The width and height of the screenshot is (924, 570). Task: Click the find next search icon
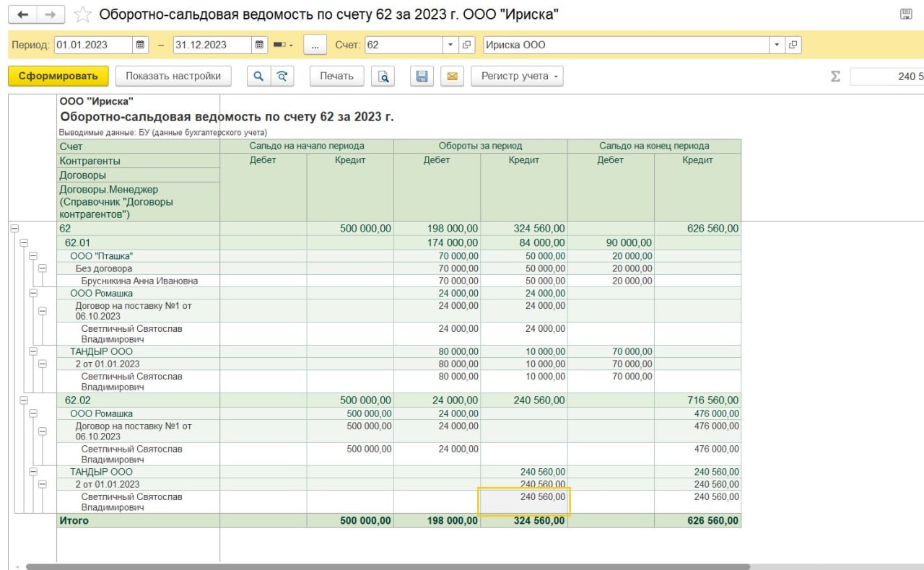click(283, 76)
